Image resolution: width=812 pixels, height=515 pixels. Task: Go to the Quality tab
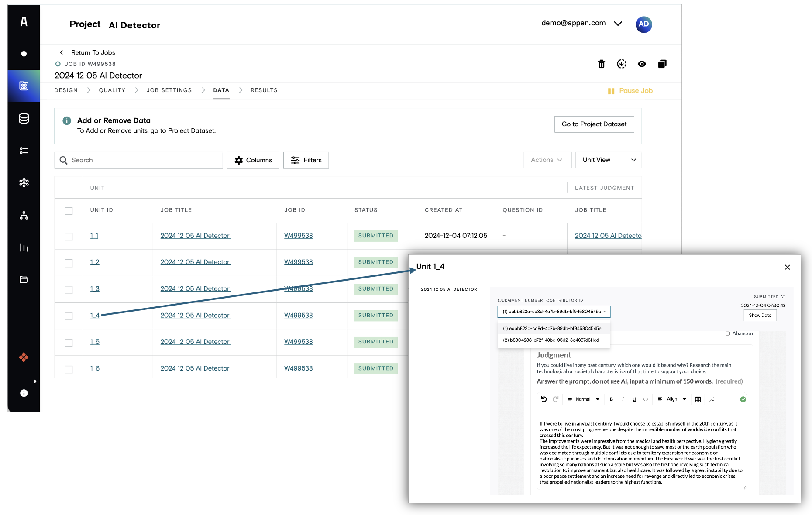click(112, 90)
